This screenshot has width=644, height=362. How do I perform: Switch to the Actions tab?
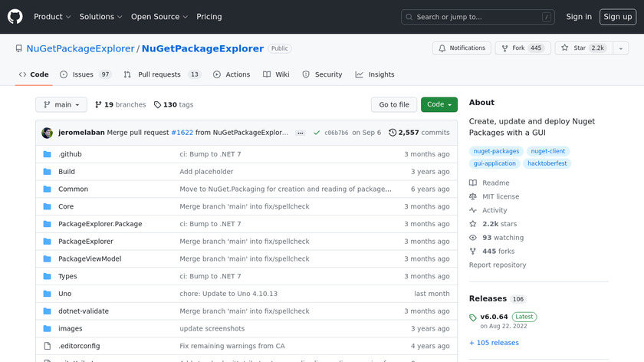(232, 74)
